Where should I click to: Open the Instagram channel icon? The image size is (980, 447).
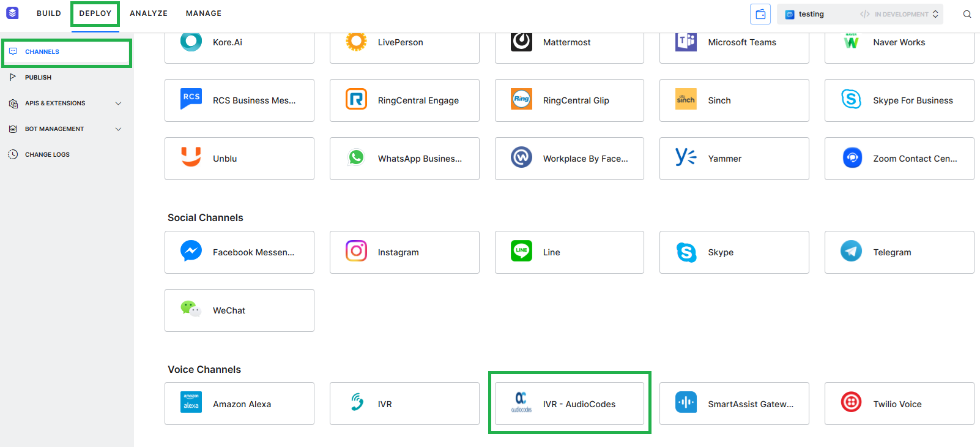point(356,251)
